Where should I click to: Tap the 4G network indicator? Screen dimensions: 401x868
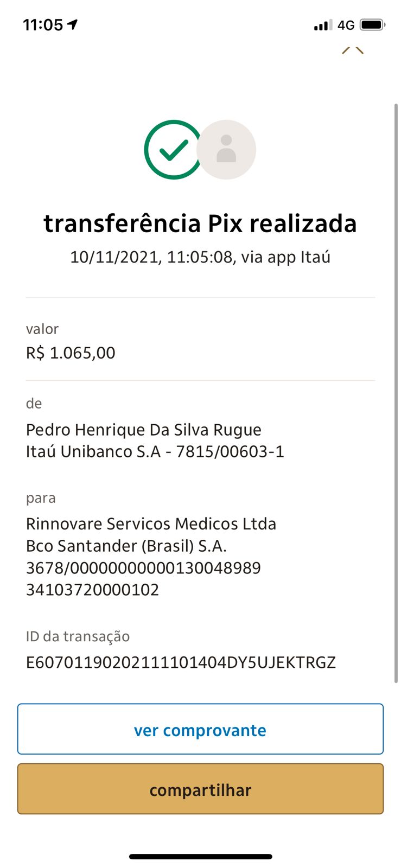[x=346, y=25]
